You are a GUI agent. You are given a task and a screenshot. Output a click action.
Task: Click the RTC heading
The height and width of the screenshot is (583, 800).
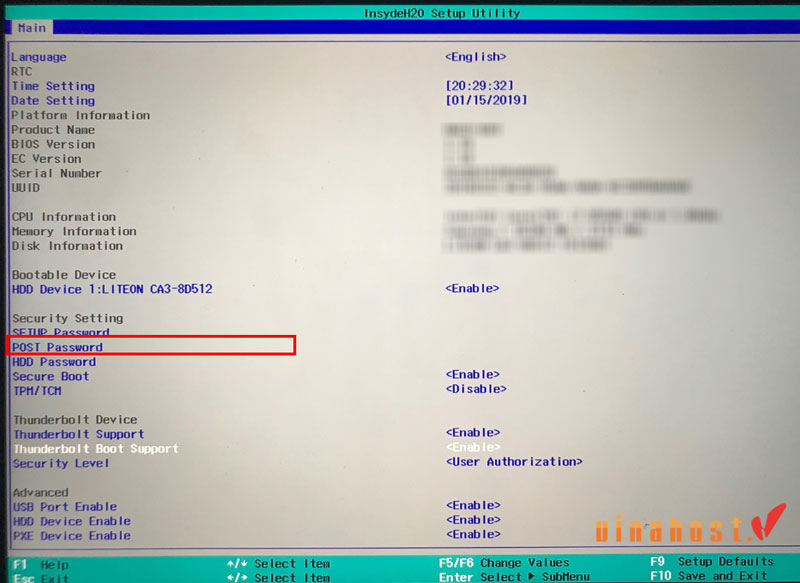point(21,72)
